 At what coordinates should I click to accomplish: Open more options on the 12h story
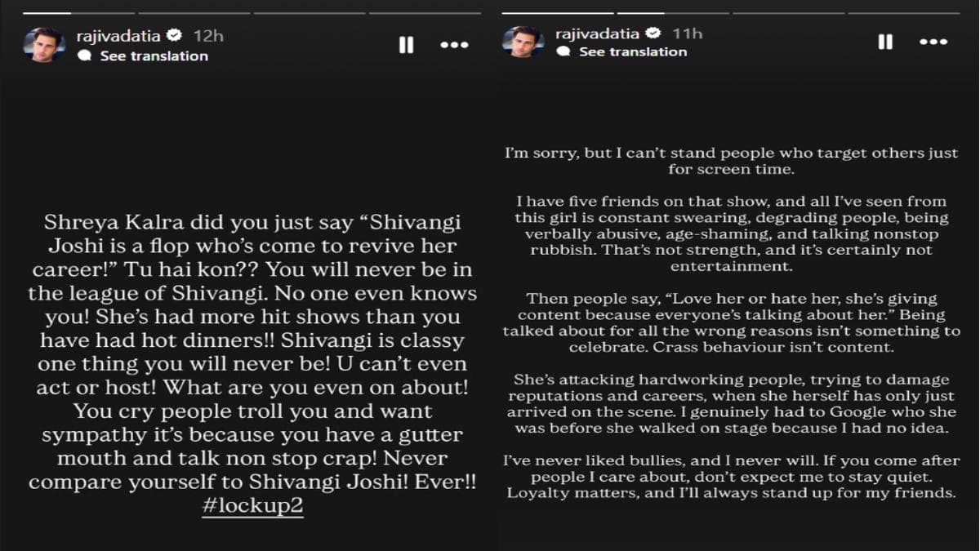(454, 45)
